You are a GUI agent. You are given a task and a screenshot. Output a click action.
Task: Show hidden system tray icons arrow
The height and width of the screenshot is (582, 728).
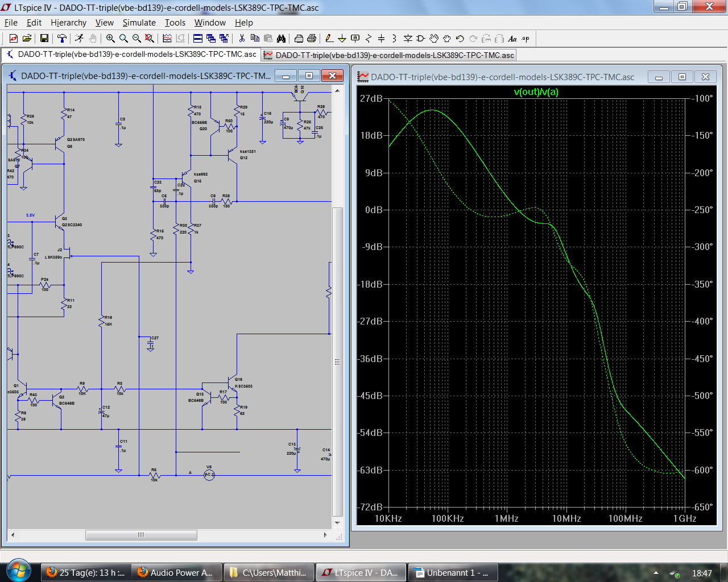(x=656, y=572)
